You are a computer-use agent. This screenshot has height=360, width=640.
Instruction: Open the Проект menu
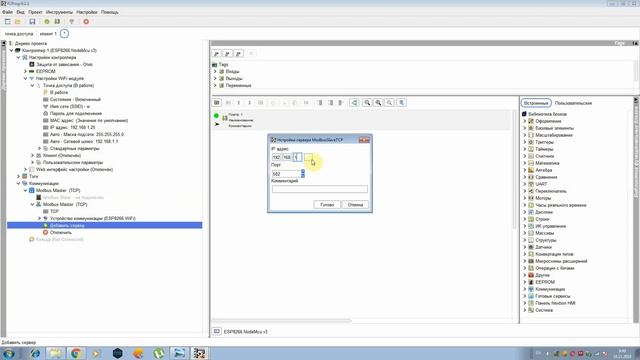point(35,12)
